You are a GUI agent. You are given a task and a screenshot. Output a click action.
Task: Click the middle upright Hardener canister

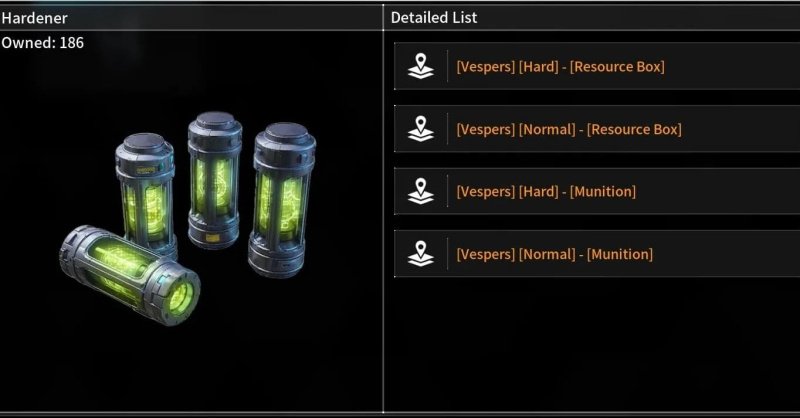[214, 180]
